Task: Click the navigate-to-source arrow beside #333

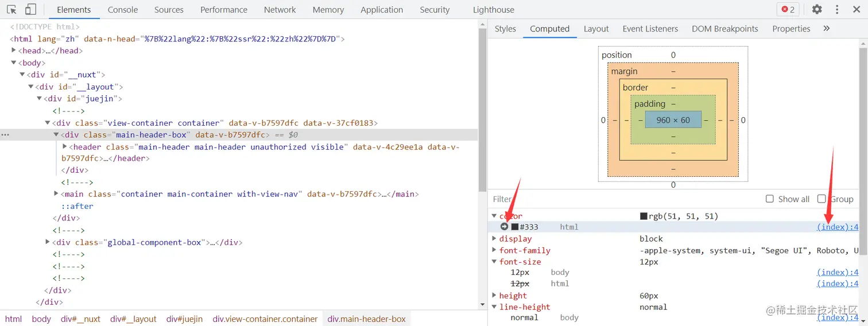Action: coord(504,227)
